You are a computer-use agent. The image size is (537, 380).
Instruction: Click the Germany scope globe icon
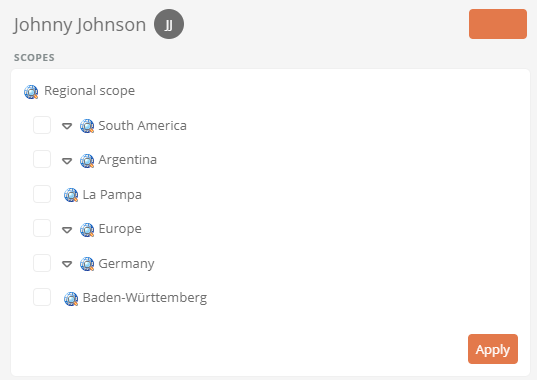pos(87,264)
